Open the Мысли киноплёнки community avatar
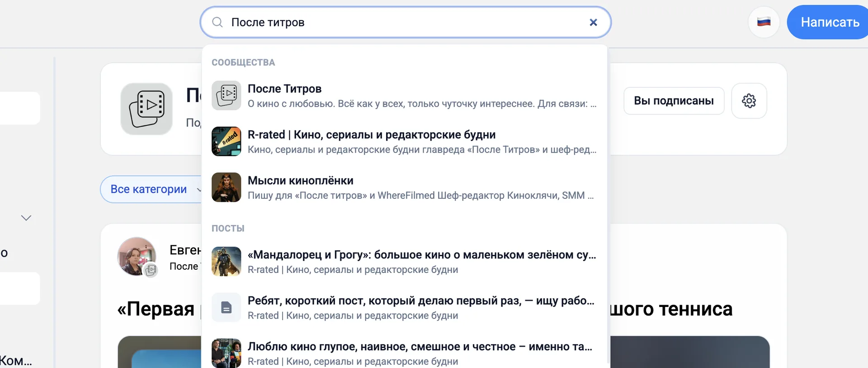 (226, 187)
